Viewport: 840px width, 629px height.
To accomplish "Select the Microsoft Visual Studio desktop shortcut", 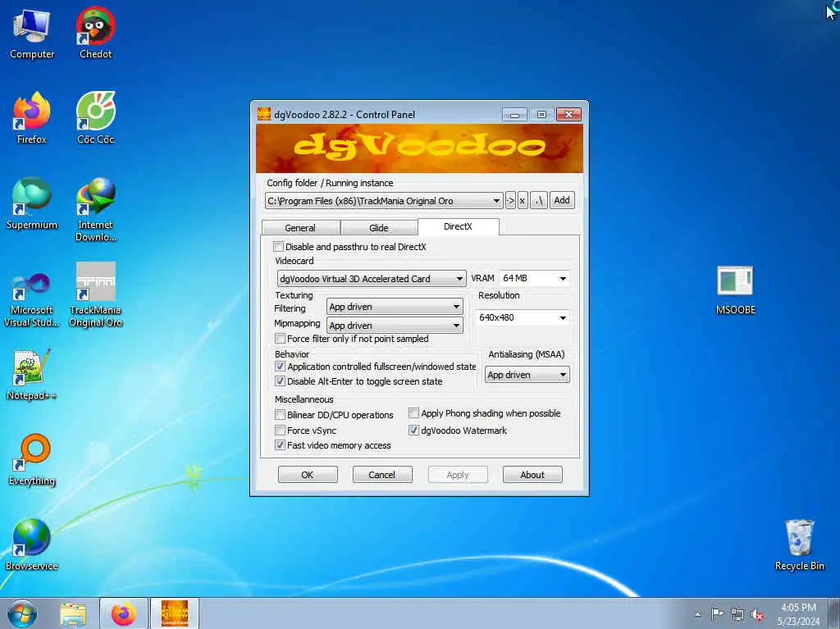I will tap(32, 300).
